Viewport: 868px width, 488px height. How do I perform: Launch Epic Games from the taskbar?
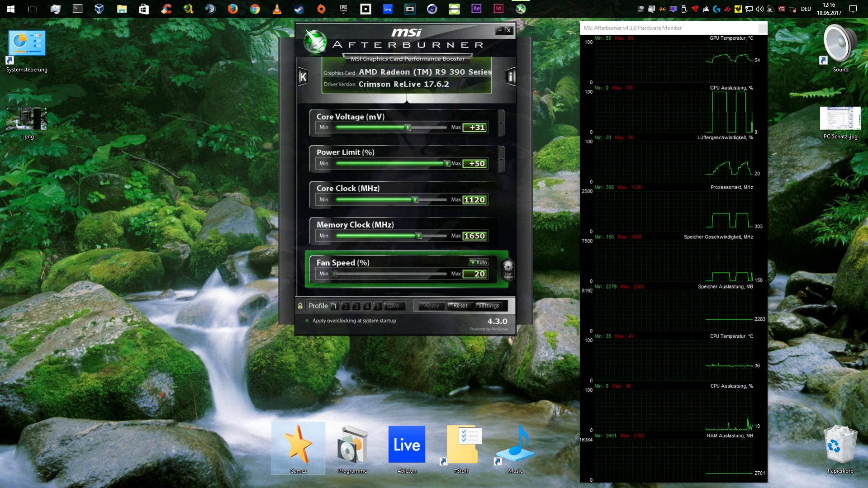(x=343, y=9)
